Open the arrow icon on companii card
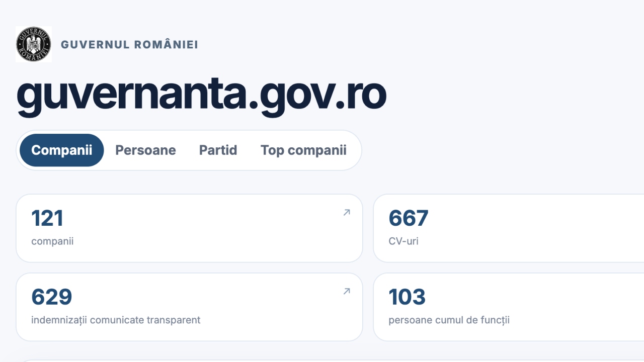 point(347,213)
